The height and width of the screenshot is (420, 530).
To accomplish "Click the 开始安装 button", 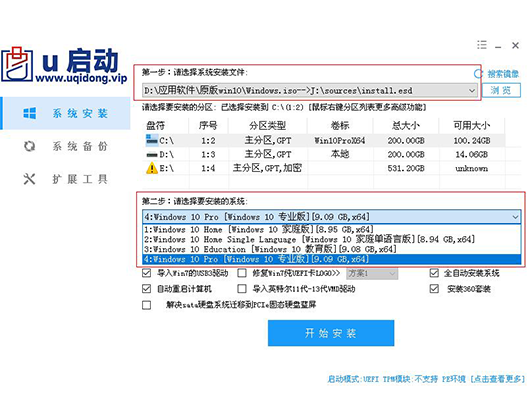I will (331, 333).
